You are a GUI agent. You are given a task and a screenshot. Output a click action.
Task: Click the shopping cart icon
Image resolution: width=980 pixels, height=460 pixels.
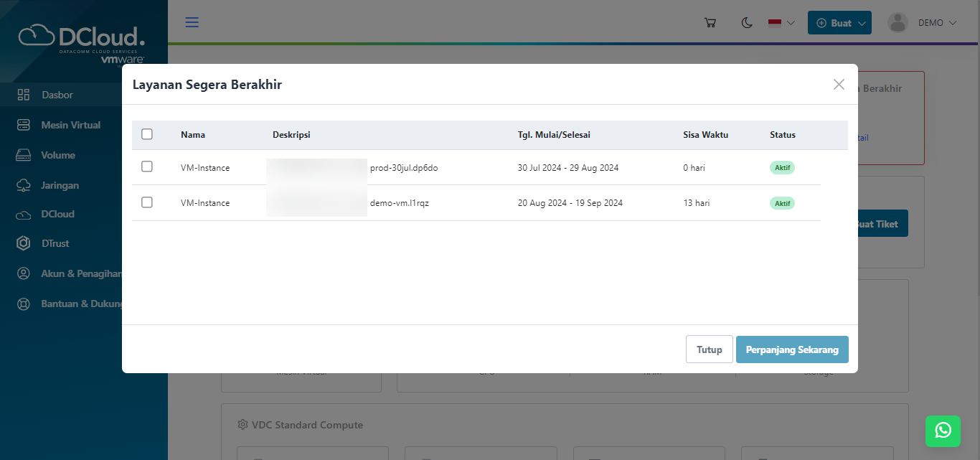(710, 23)
